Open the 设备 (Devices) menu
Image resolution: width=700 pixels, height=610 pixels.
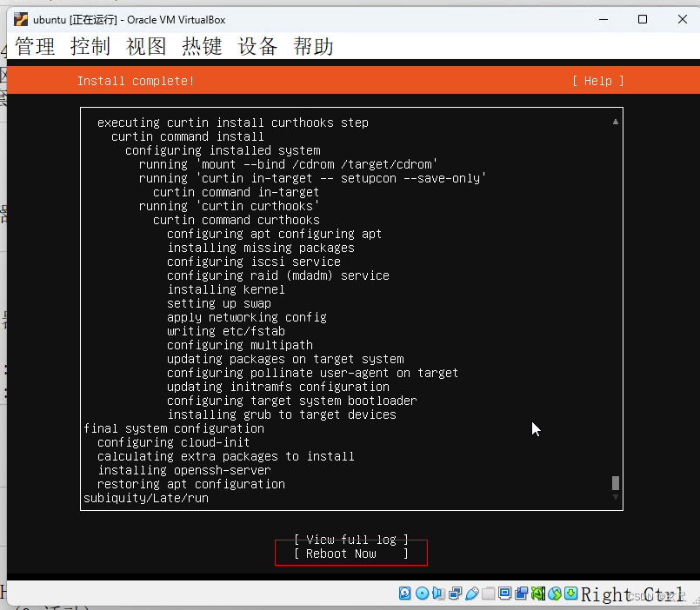click(257, 47)
